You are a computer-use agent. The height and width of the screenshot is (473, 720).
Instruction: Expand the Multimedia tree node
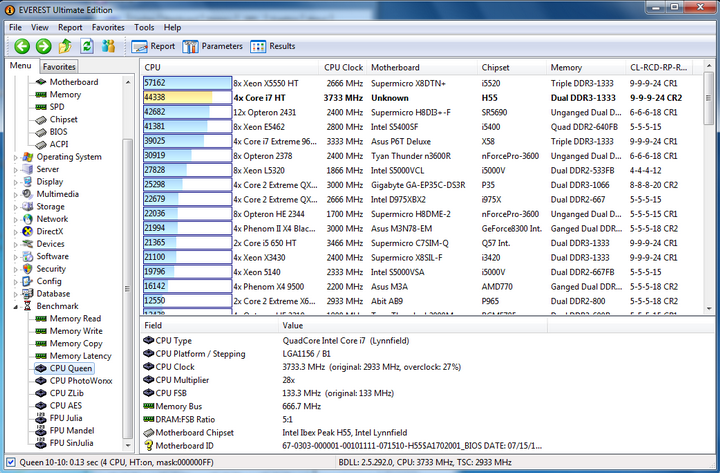(15, 195)
